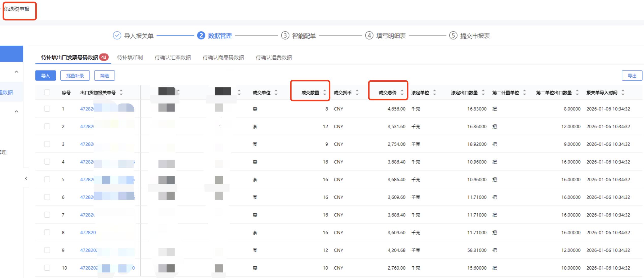Switch to 待补填币制 tab
The image size is (644, 278).
[130, 58]
